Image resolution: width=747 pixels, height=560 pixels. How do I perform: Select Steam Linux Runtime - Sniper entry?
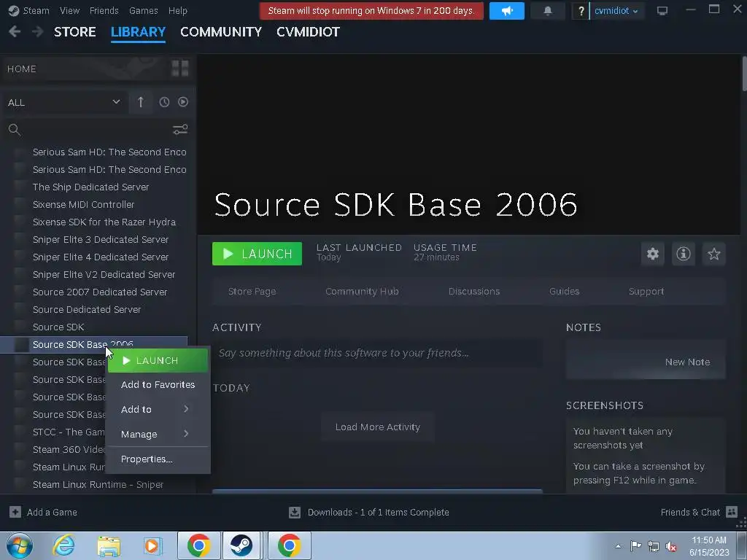click(98, 485)
